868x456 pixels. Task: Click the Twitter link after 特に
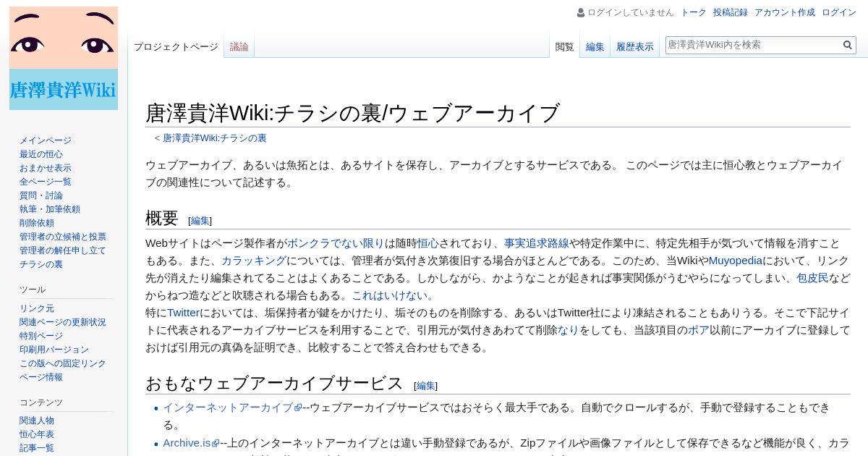point(184,313)
